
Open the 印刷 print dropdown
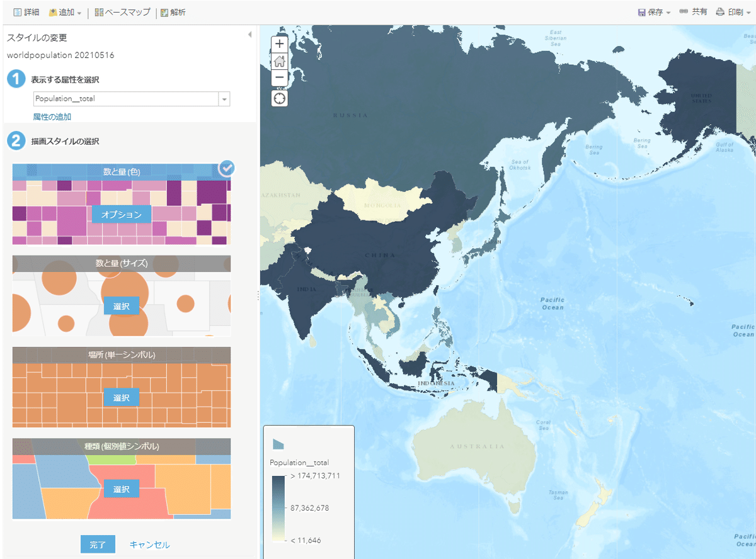[x=733, y=12]
